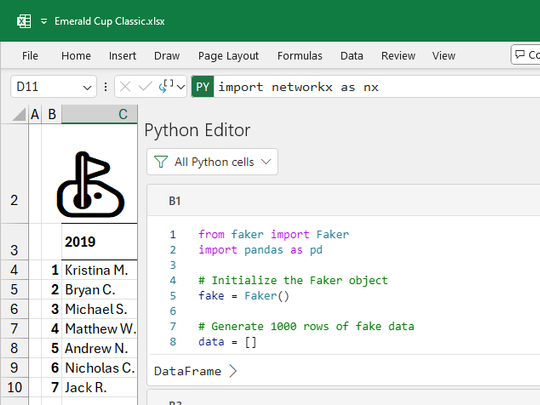Select column B header
Screen dimensions: 540x405
[52, 114]
